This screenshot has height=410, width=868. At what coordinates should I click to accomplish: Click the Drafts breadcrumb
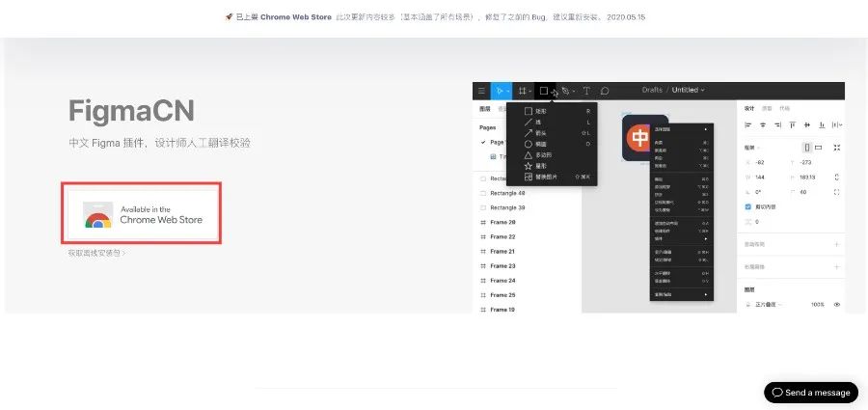[652, 90]
